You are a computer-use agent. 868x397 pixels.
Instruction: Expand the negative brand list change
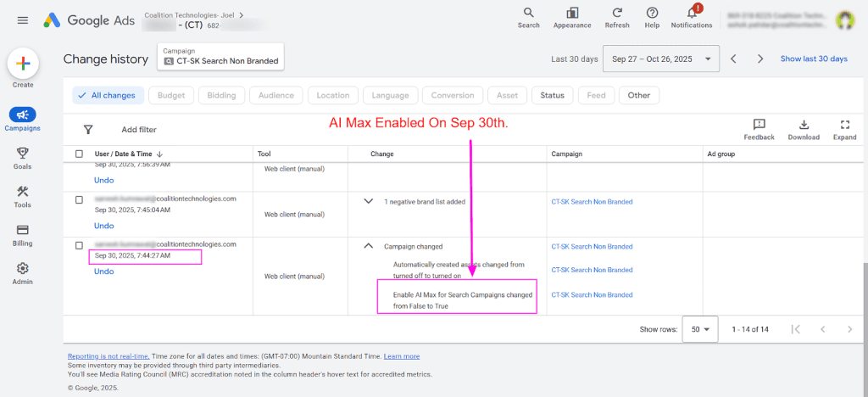[x=368, y=202]
